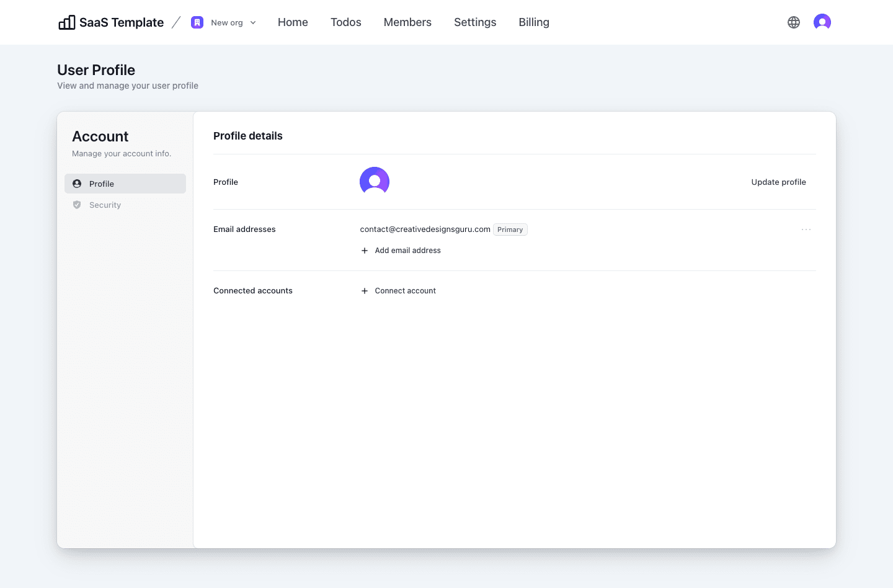Click the Primary badge on the email
This screenshot has height=588, width=893.
[x=510, y=229]
